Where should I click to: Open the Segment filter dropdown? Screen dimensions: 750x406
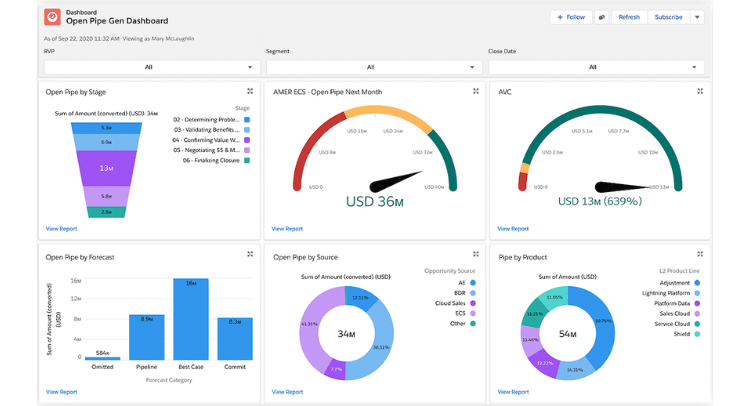tap(374, 67)
